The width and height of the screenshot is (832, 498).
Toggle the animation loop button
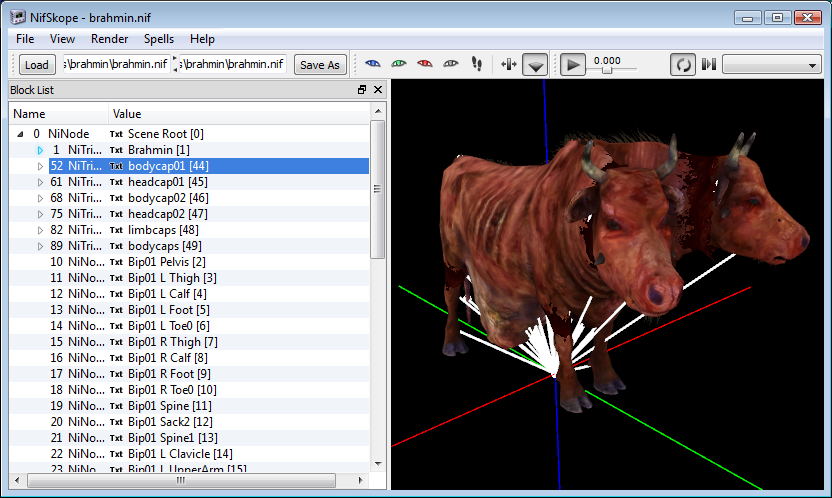[683, 65]
